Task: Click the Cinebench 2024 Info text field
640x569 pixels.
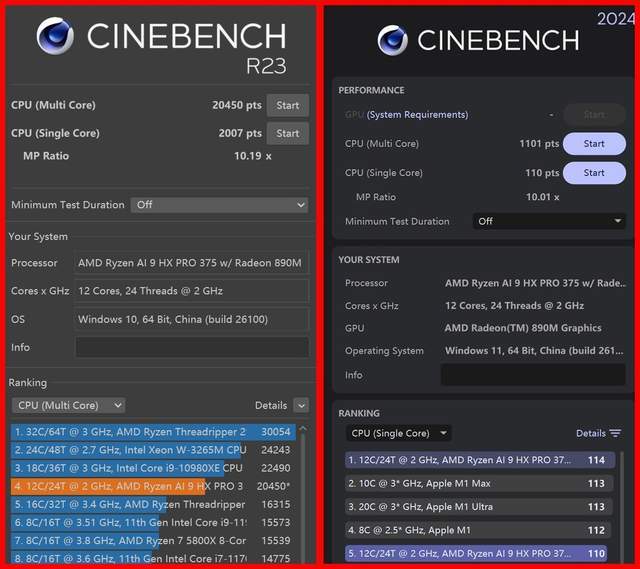Action: point(533,374)
